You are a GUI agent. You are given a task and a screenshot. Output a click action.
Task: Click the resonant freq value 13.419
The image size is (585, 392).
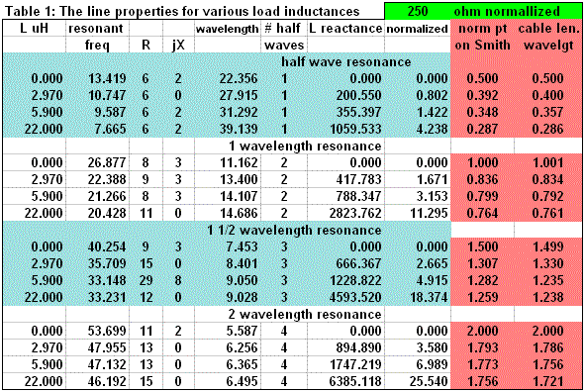tap(107, 79)
